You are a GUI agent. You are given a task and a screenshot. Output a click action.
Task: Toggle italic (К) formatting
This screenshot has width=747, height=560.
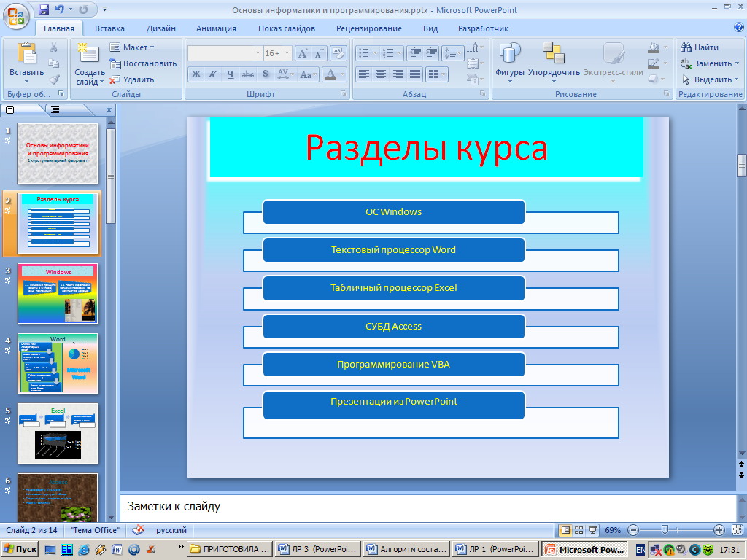click(213, 74)
